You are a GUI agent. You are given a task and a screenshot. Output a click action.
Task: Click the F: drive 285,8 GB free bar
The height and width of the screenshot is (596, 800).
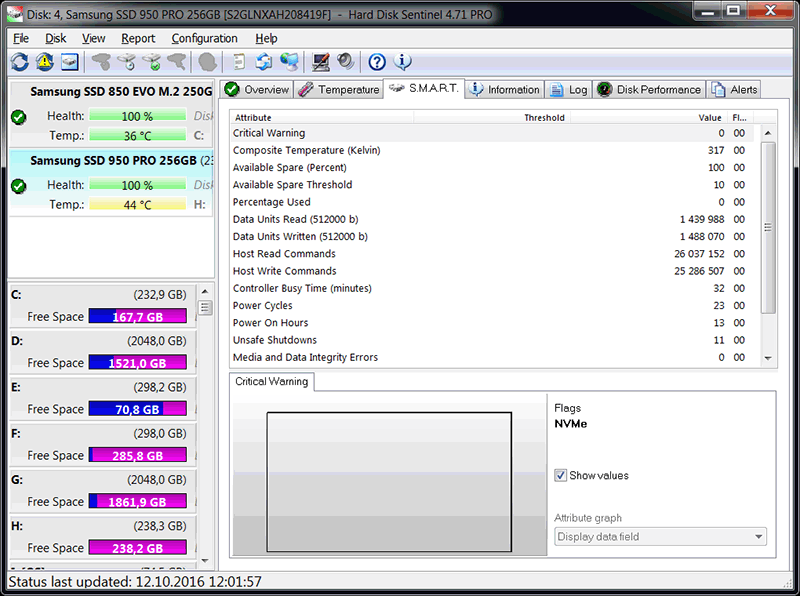(x=138, y=455)
